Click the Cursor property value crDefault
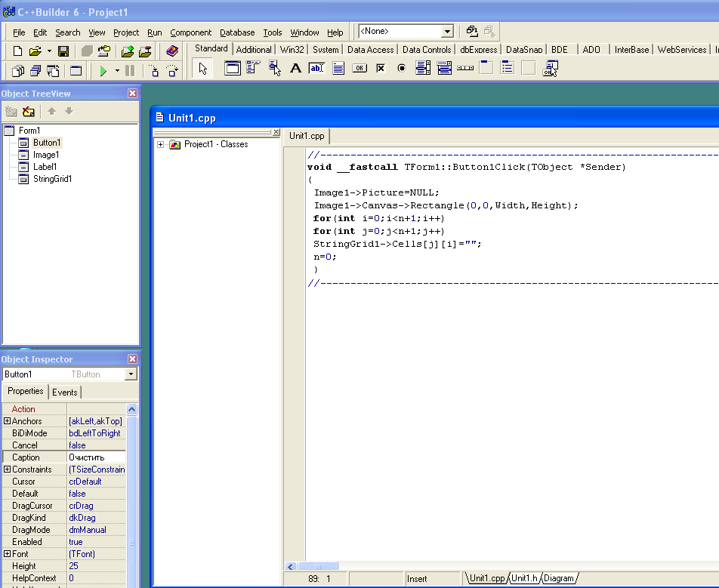The width and height of the screenshot is (719, 588). (97, 482)
